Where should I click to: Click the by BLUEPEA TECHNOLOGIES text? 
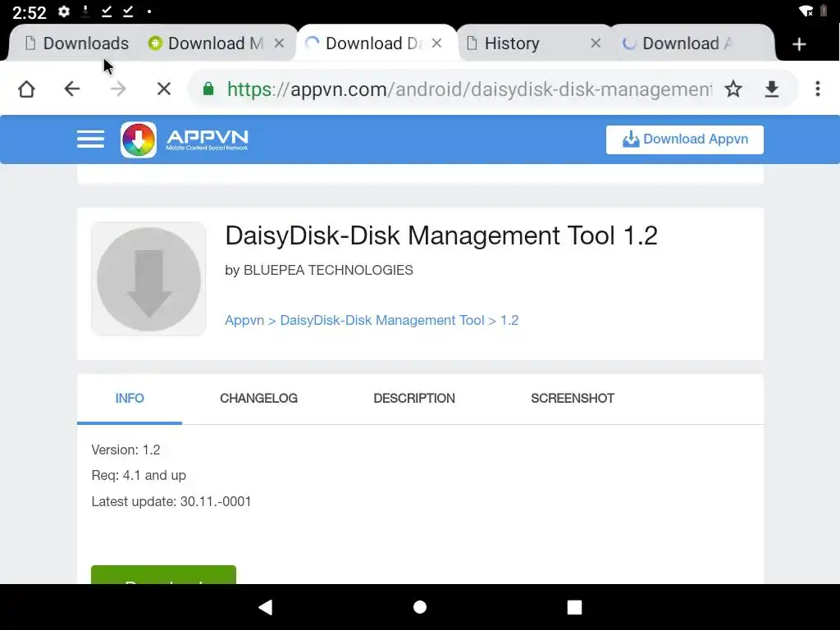pos(319,270)
